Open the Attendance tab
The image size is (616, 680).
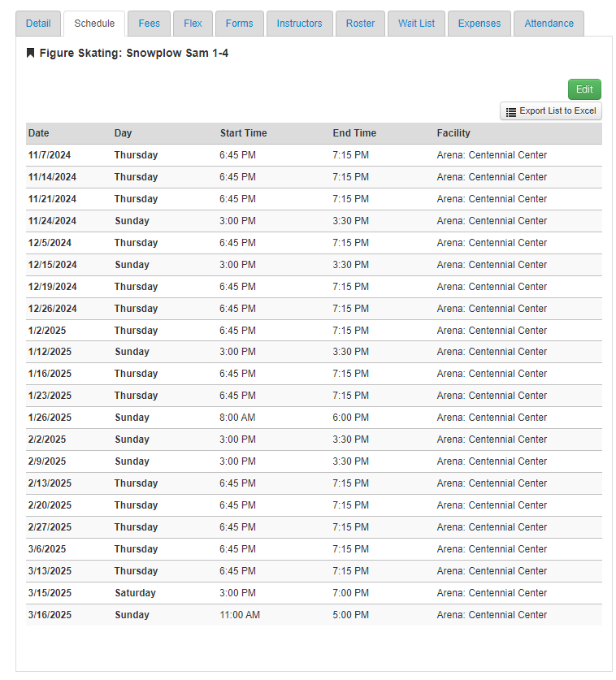click(x=549, y=24)
